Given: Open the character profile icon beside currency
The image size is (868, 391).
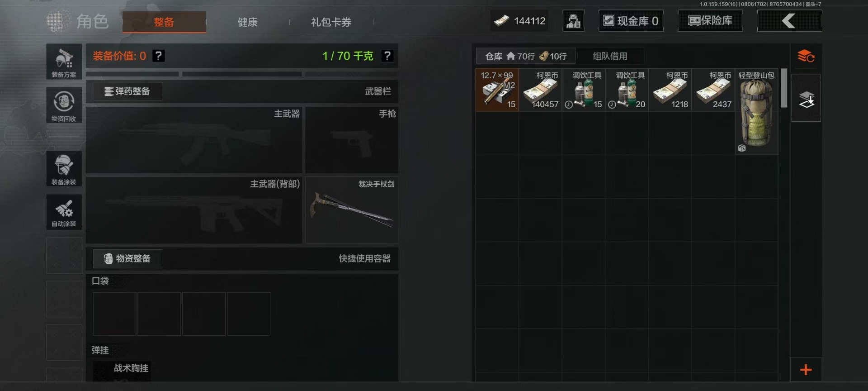Looking at the screenshot, I should (x=573, y=21).
